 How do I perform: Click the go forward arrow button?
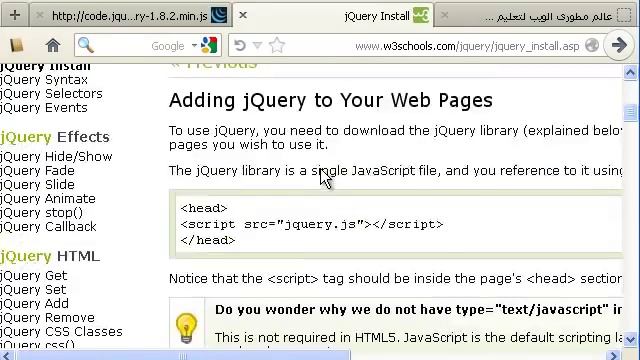click(x=619, y=45)
